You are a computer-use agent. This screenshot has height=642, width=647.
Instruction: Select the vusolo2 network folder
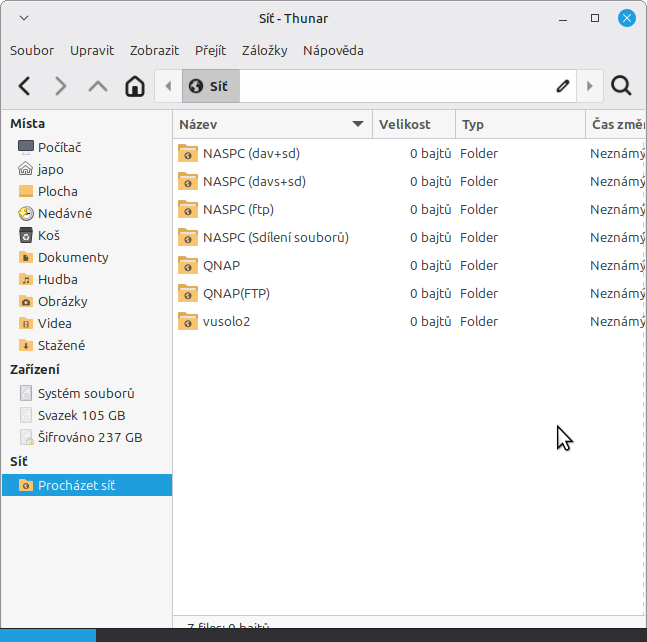click(x=225, y=321)
